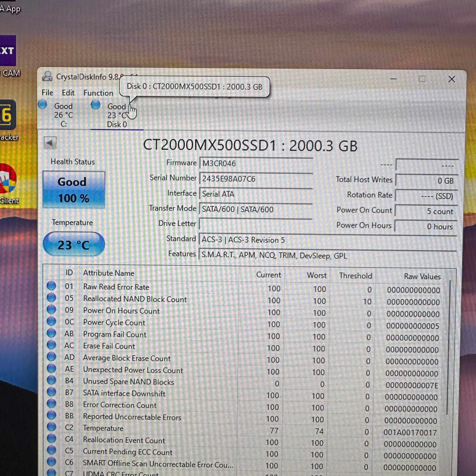Click the Serial Number field
Screen dimensions: 476x476
[256, 179]
